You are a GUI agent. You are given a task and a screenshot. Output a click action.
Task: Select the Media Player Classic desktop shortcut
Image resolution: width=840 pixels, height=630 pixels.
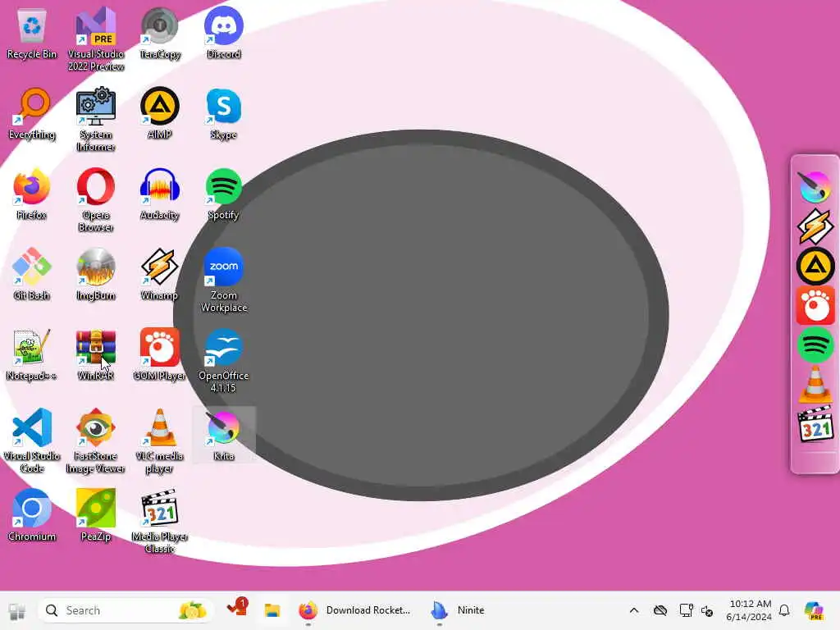click(160, 521)
